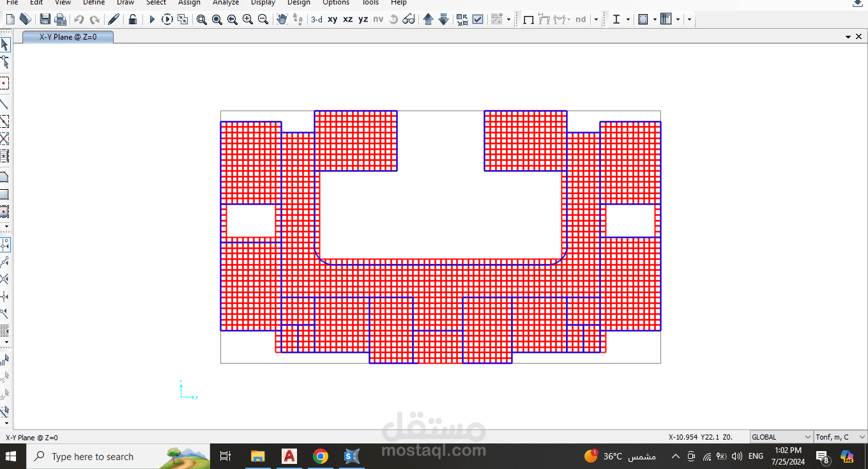
Task: Click the Run Analysis play icon
Action: (x=152, y=19)
